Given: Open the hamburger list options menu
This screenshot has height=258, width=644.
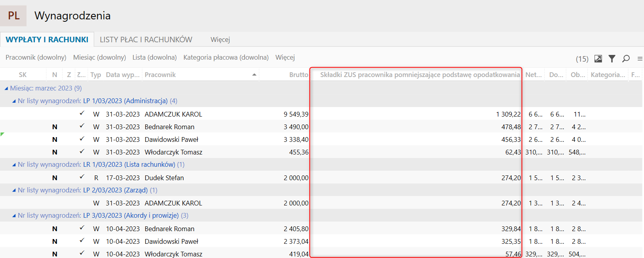Looking at the screenshot, I should click(x=640, y=59).
